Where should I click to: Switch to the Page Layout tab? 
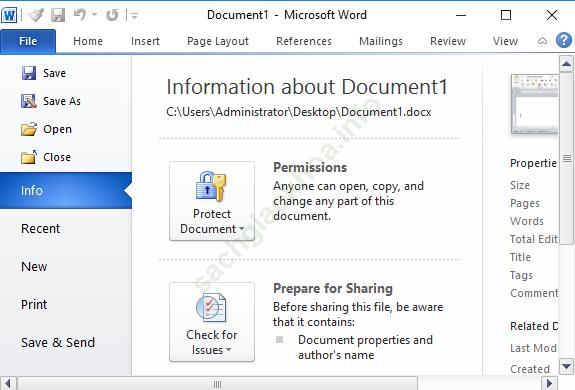[x=218, y=41]
